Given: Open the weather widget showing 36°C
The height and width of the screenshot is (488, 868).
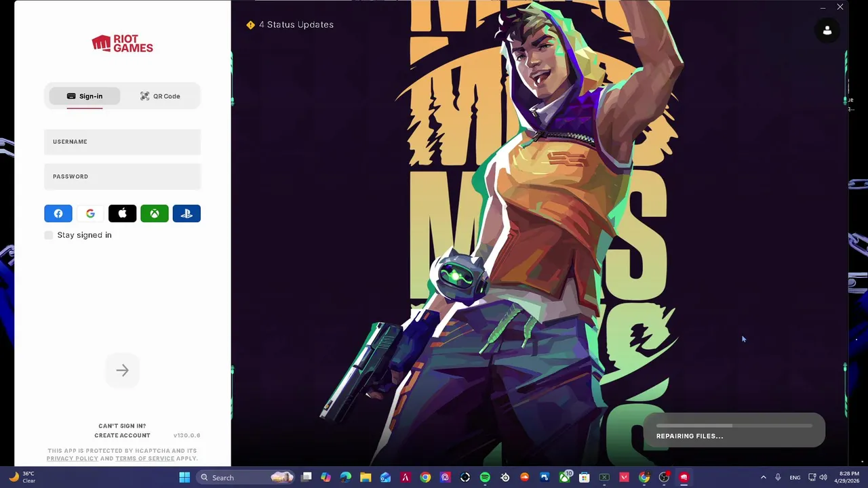Looking at the screenshot, I should tap(22, 477).
